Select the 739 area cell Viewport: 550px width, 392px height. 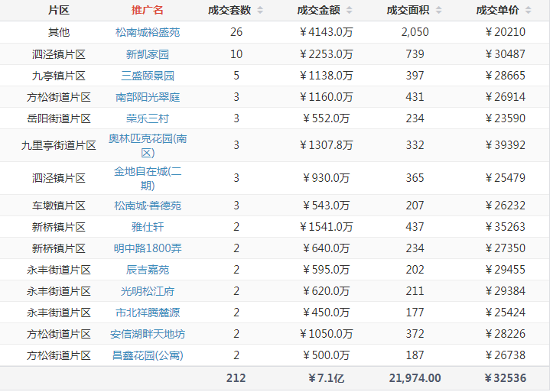[415, 54]
